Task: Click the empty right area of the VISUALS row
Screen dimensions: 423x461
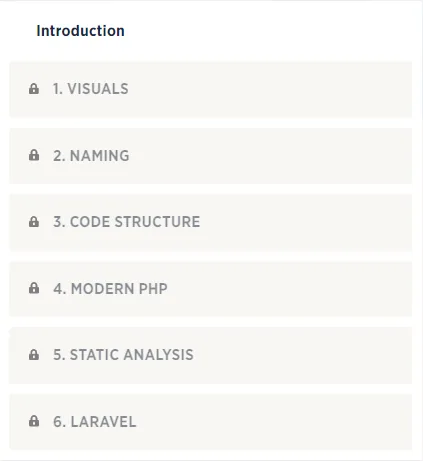Action: (270, 89)
